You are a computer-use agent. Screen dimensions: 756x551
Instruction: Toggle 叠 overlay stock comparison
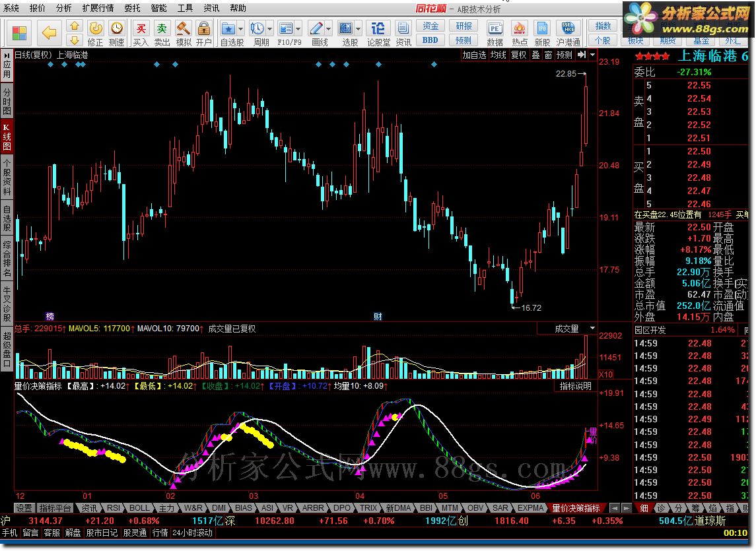(x=535, y=55)
